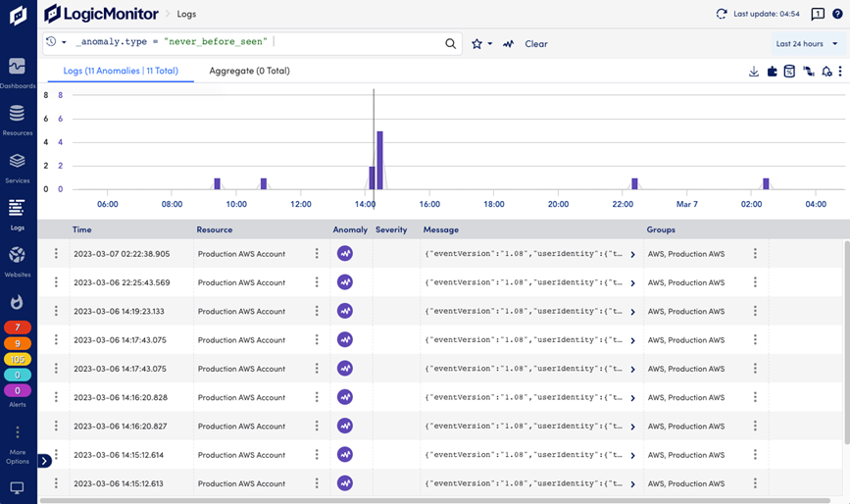This screenshot has height=504, width=850.
Task: Open the alert bell settings icon
Action: tap(826, 72)
